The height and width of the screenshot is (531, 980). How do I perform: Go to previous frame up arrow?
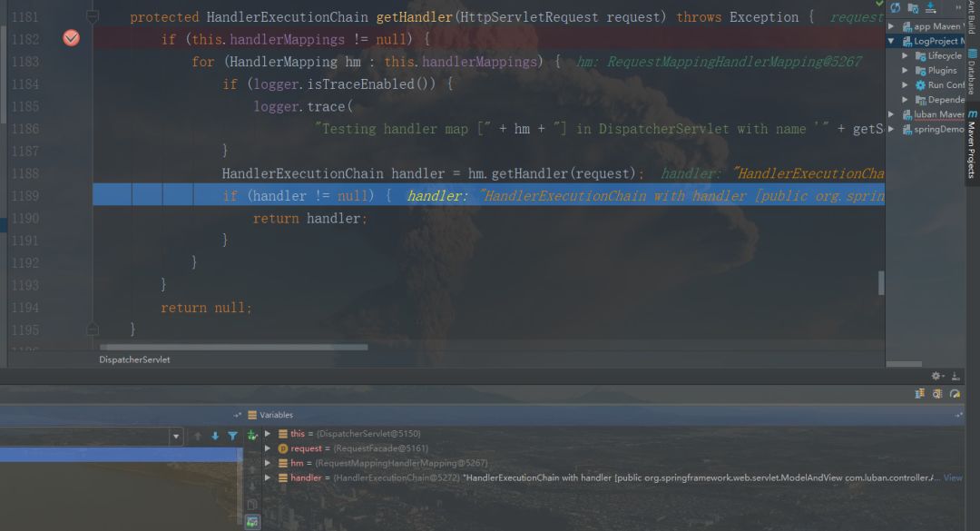[198, 436]
